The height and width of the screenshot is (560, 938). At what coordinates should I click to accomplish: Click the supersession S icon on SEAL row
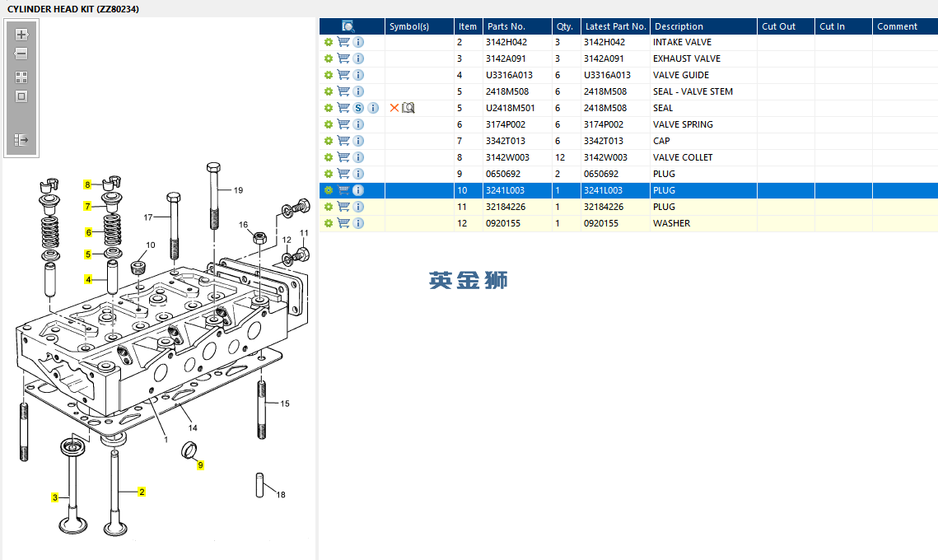[x=358, y=108]
